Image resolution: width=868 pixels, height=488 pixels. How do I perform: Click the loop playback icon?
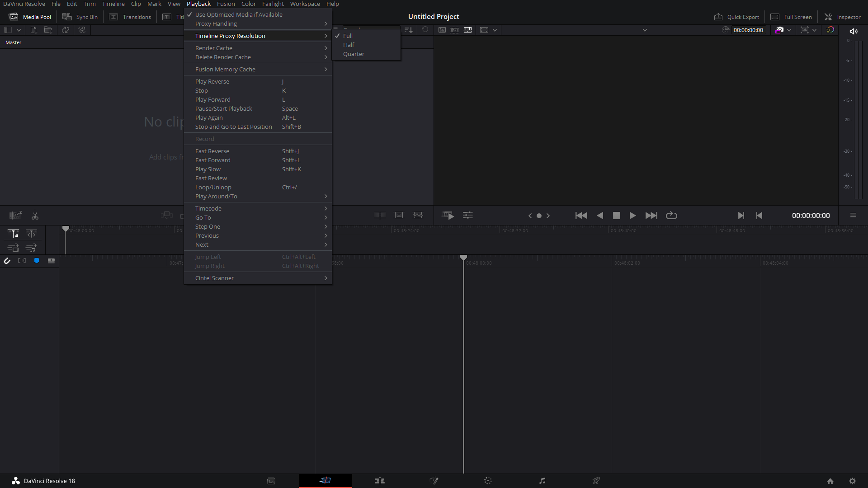pos(671,216)
